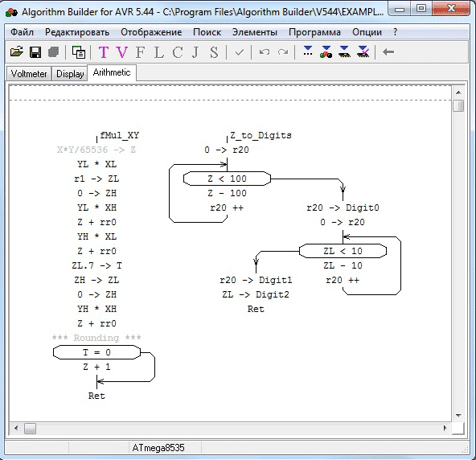Select the magenta T text element tool

pyautogui.click(x=104, y=52)
